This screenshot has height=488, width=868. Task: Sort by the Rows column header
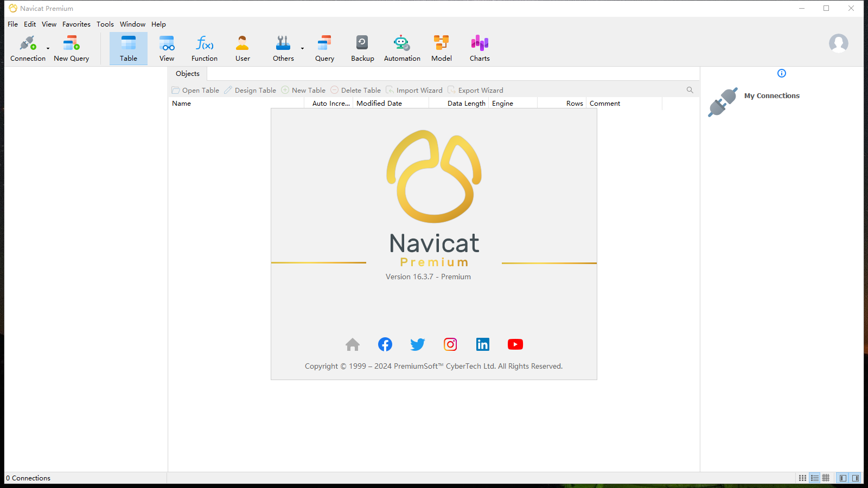[562, 104]
